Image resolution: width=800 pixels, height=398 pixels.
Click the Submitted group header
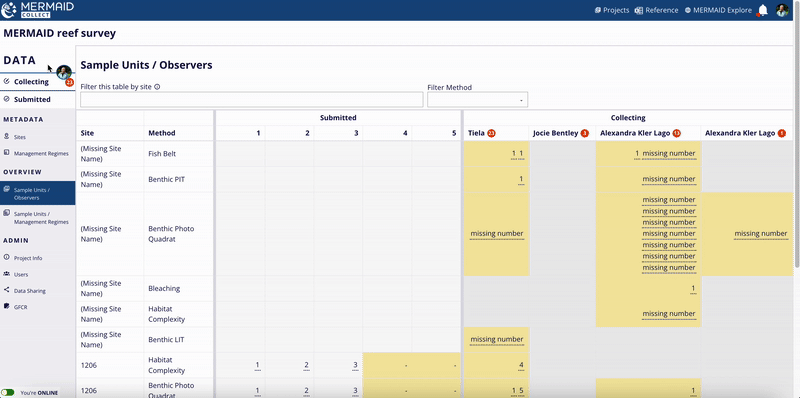(x=338, y=118)
